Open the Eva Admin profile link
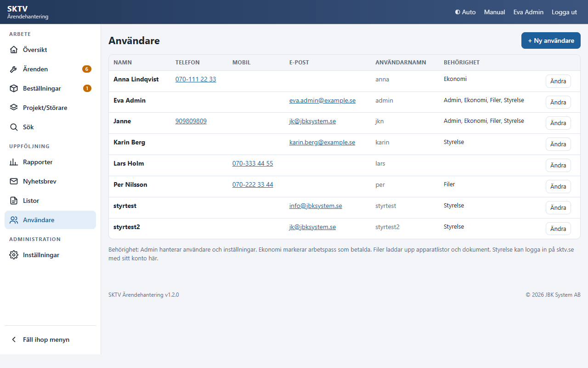 click(528, 12)
